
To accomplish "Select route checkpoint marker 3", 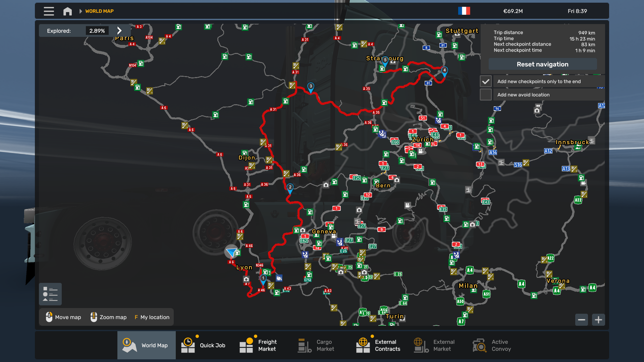I will click(x=311, y=87).
